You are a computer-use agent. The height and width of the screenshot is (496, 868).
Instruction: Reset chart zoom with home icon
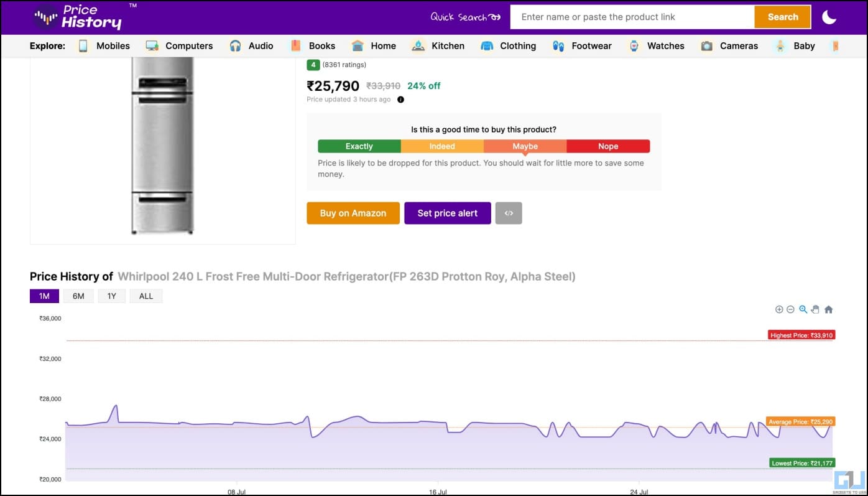tap(828, 309)
